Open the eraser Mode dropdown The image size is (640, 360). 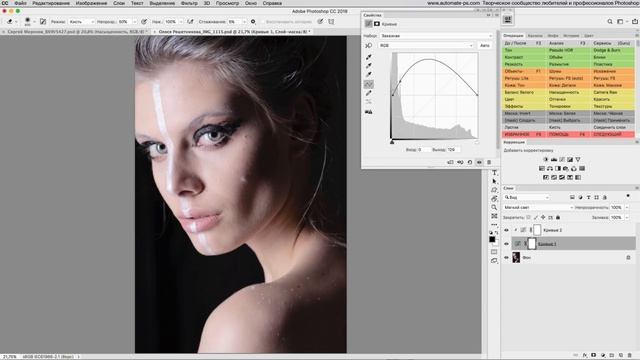tap(81, 22)
